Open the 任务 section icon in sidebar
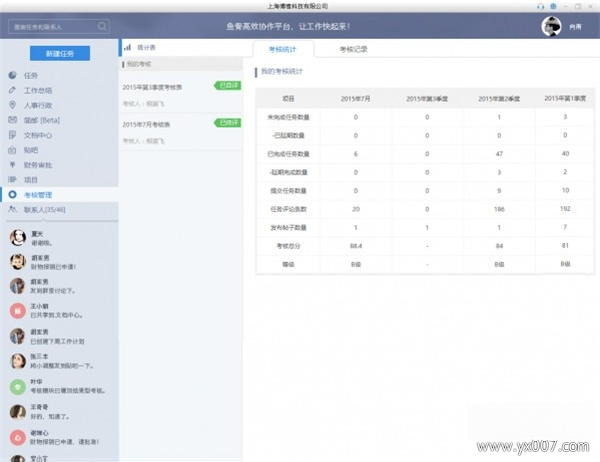This screenshot has width=600, height=462. 13,75
